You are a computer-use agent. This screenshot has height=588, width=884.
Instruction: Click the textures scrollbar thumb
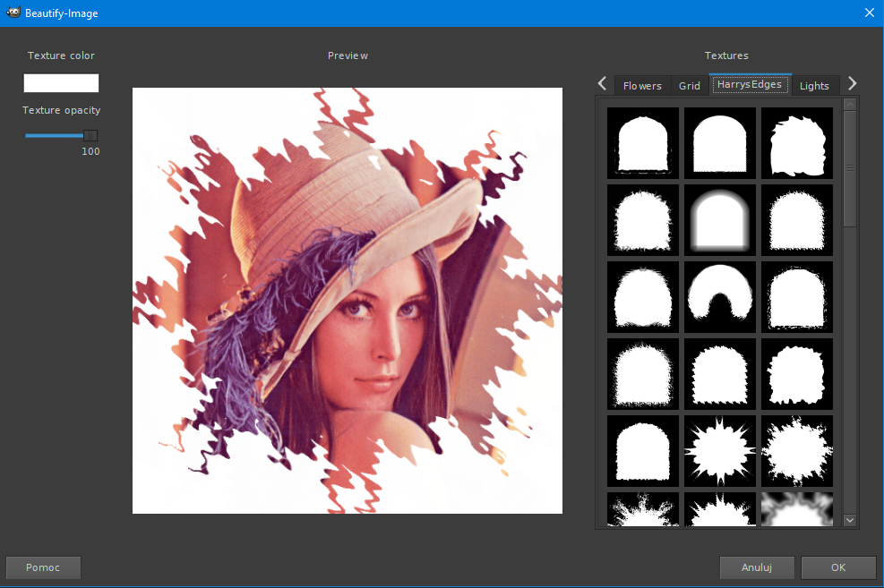coord(850,168)
